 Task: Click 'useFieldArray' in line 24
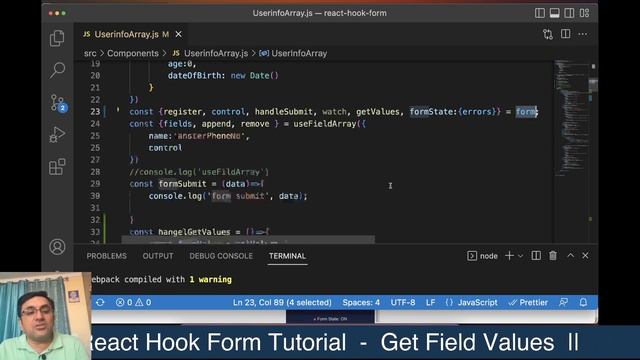(324, 124)
